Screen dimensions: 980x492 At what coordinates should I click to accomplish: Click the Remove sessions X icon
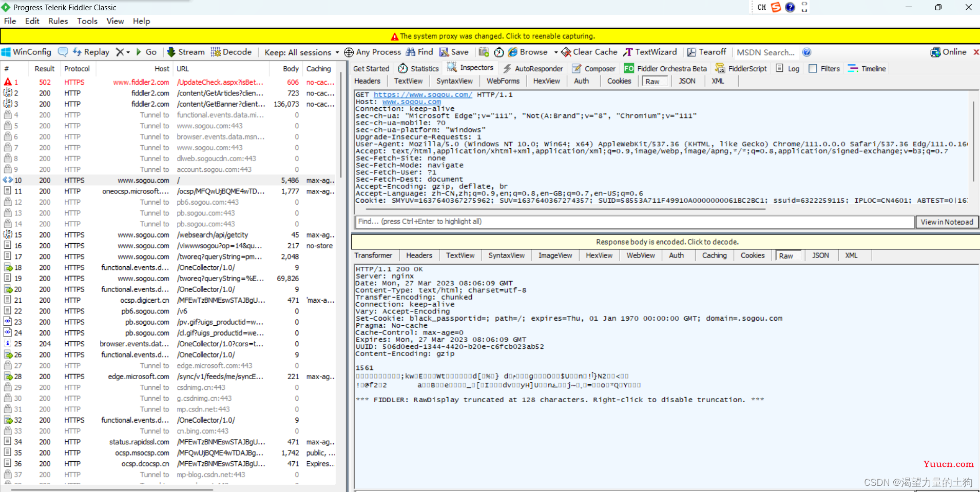(120, 52)
